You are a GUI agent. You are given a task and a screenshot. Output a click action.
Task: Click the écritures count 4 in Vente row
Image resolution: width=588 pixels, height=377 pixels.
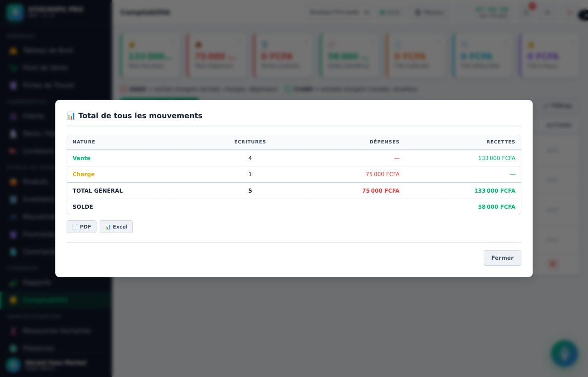coord(250,158)
